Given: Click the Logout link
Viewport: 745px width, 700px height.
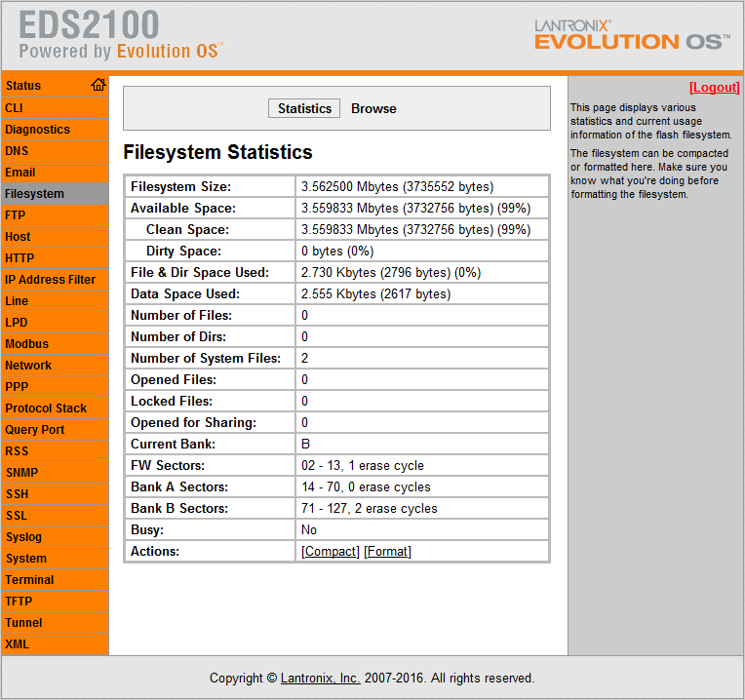Looking at the screenshot, I should 714,88.
